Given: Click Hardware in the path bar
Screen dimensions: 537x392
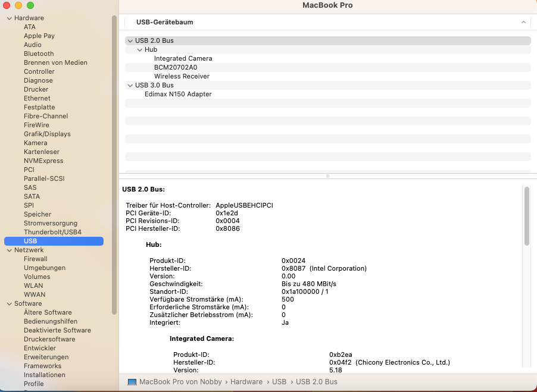Looking at the screenshot, I should pyautogui.click(x=246, y=382).
